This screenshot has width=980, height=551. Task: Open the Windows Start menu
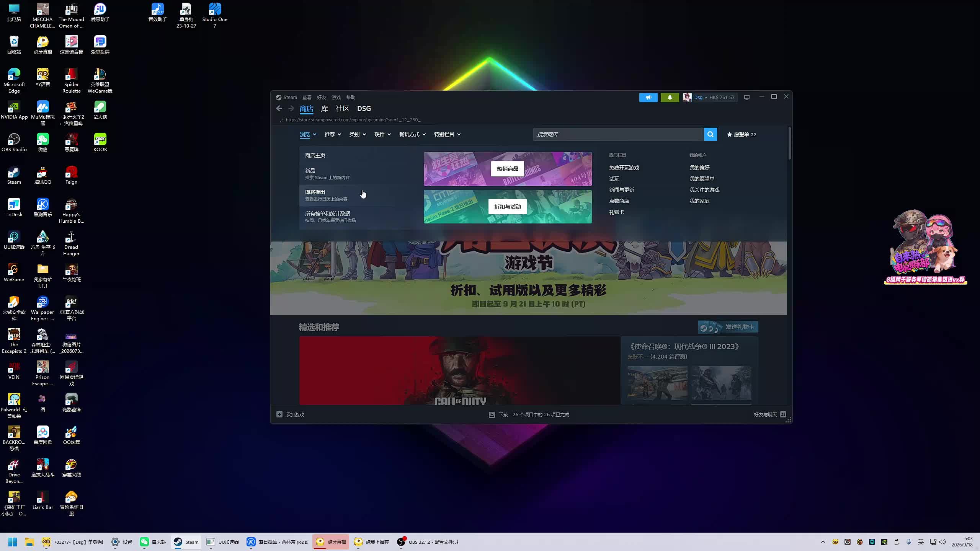(13, 542)
